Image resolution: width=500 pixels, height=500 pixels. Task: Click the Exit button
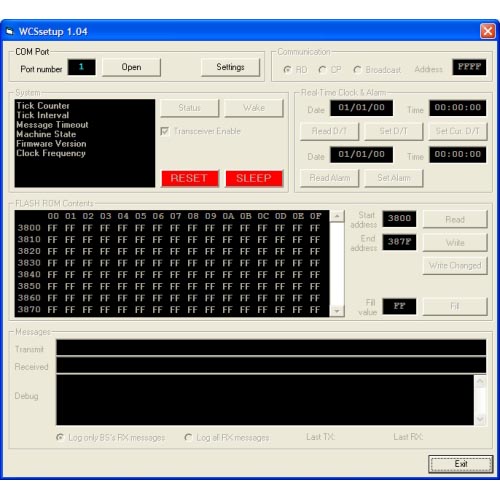click(461, 464)
